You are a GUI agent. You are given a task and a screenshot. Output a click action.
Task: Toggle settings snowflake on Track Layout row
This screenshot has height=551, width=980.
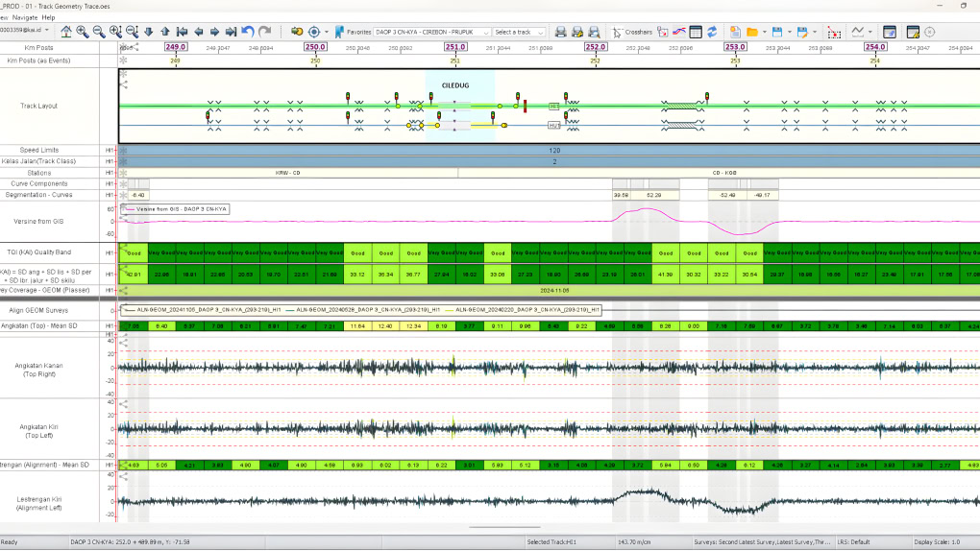pyautogui.click(x=123, y=73)
